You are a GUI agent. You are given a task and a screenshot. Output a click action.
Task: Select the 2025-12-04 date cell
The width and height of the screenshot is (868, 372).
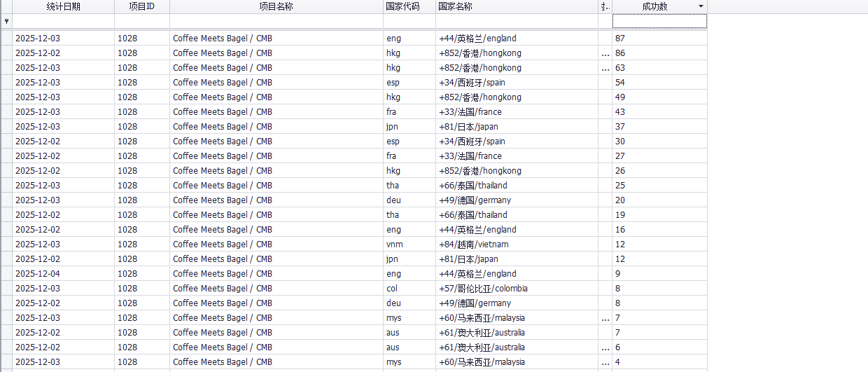point(63,274)
